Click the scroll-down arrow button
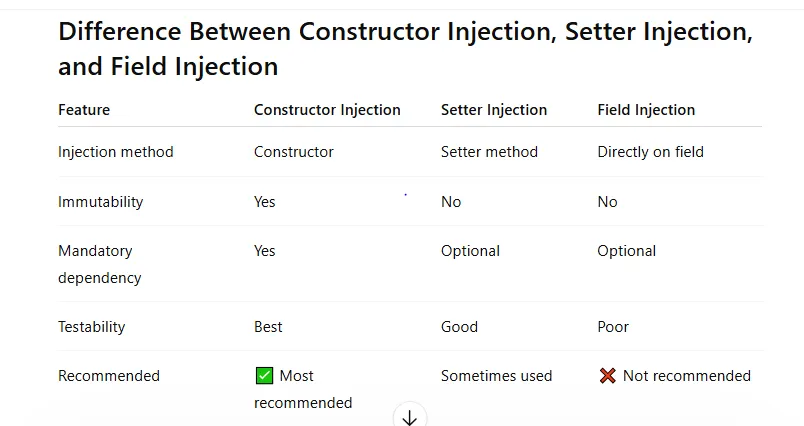 click(410, 416)
